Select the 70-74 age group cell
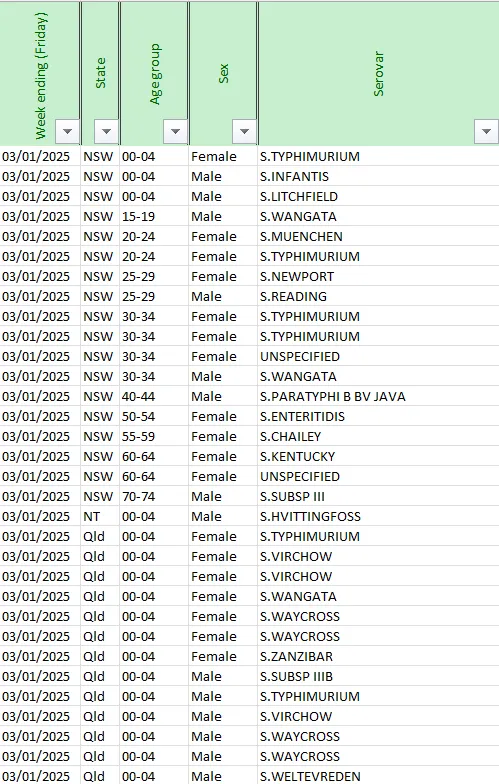The image size is (499, 784). 154,496
